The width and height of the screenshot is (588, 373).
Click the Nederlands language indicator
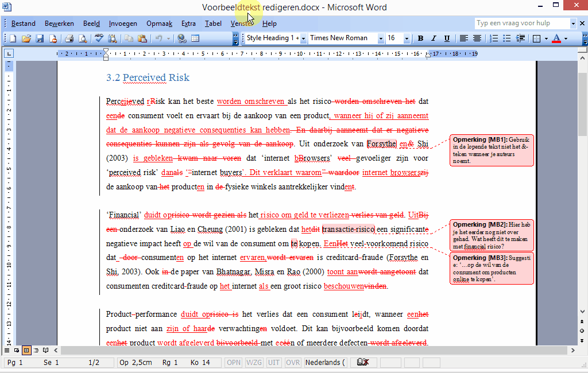(325, 363)
